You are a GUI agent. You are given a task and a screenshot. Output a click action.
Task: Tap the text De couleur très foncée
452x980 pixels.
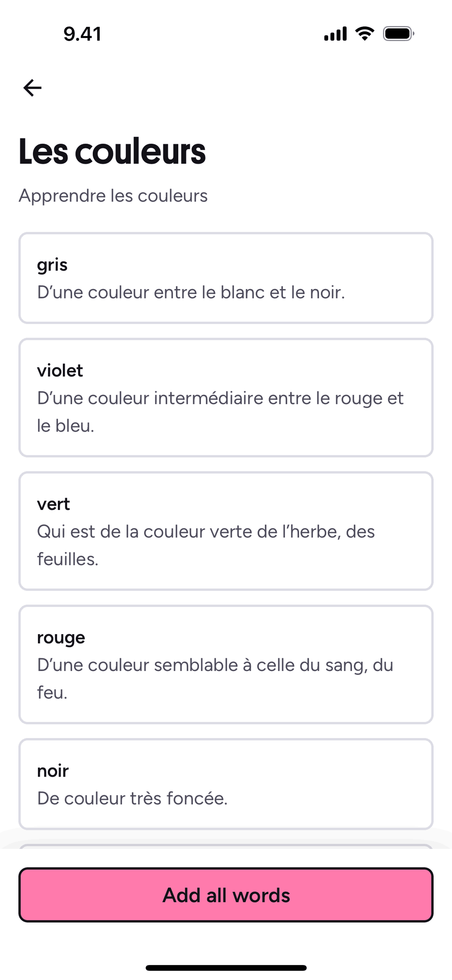point(132,798)
